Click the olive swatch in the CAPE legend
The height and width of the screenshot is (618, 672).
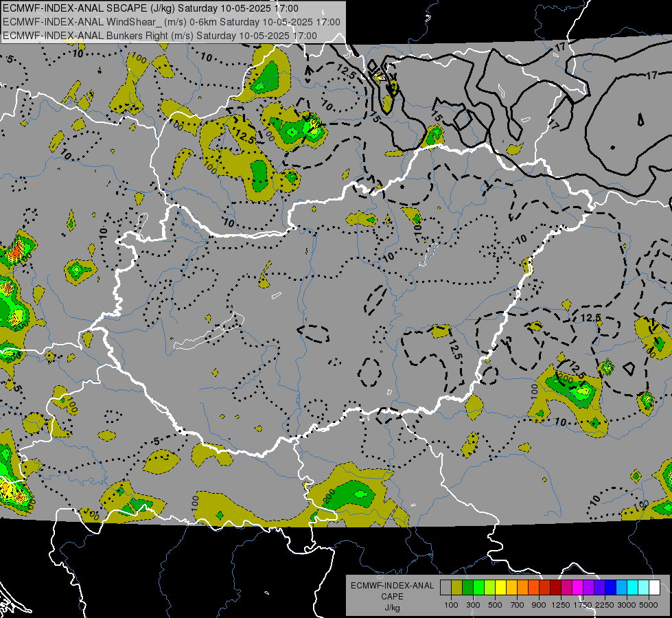[x=456, y=588]
